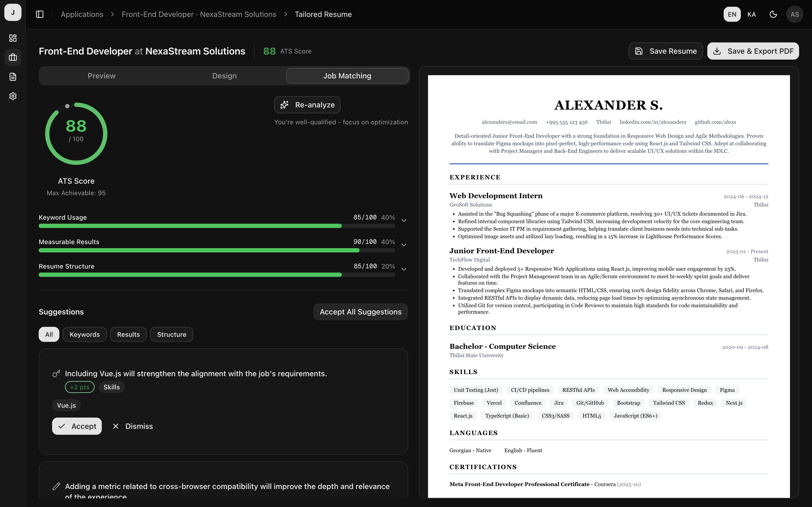Click the Keyword Usage progress bar

point(217,226)
